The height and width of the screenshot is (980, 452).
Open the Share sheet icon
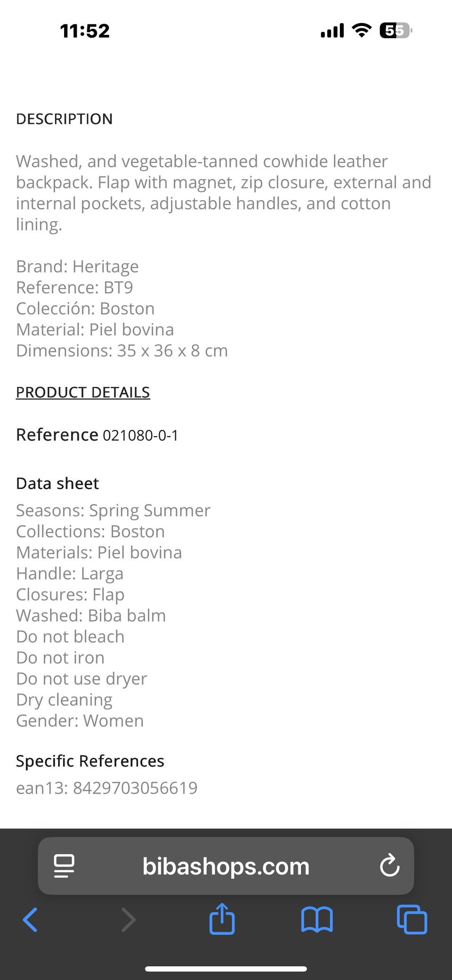click(x=222, y=919)
